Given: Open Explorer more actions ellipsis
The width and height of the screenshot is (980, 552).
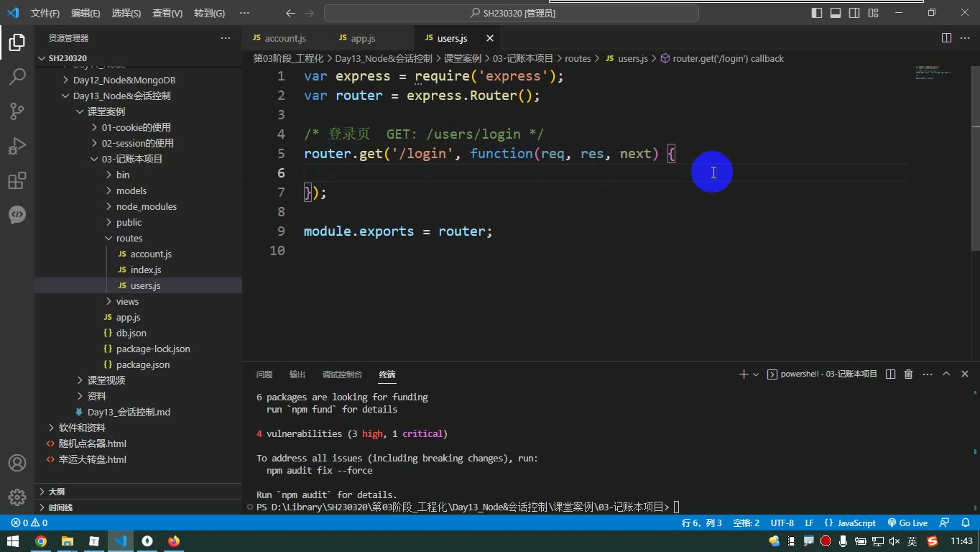Looking at the screenshot, I should (226, 38).
